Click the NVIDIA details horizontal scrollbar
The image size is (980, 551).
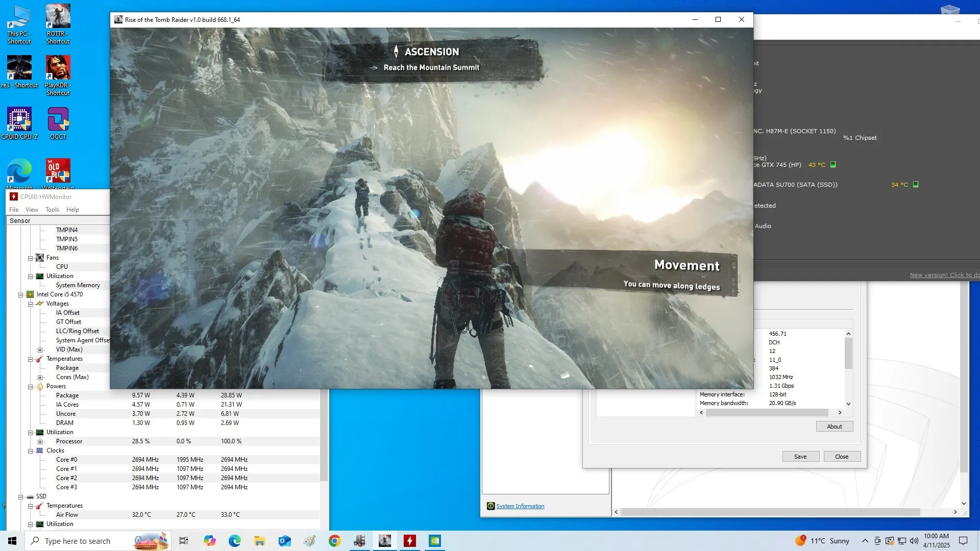[767, 412]
